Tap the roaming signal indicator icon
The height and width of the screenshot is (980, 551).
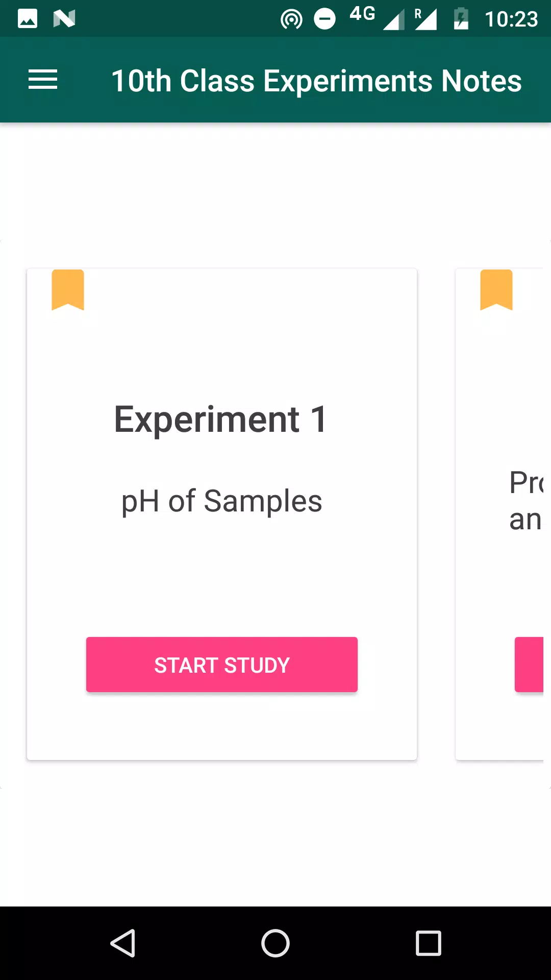pyautogui.click(x=425, y=19)
